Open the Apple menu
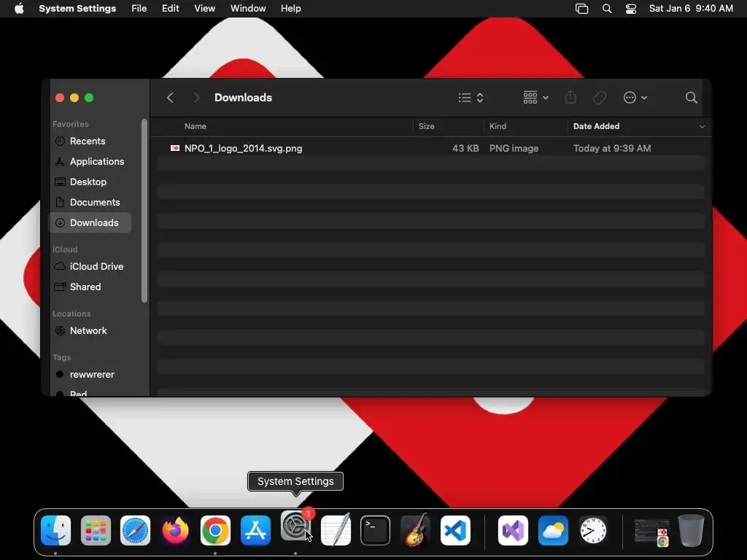The height and width of the screenshot is (560, 747). 18,9
